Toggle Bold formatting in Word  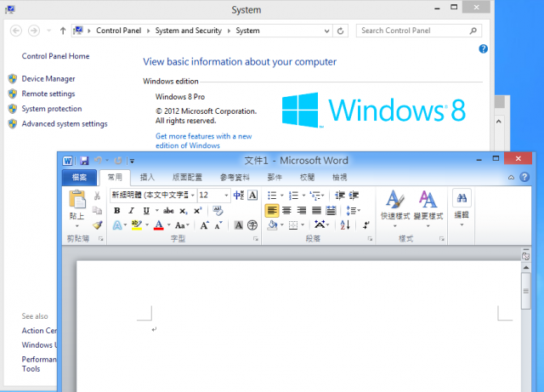click(x=117, y=211)
